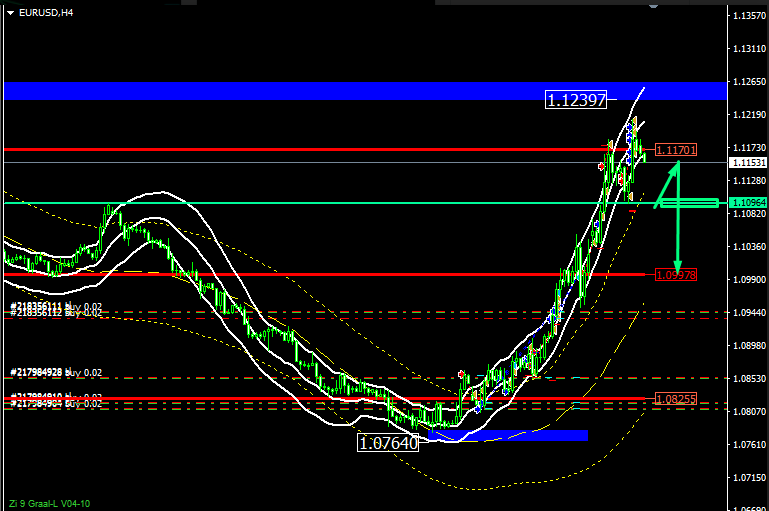Click the red 1.08255 level label

[676, 399]
